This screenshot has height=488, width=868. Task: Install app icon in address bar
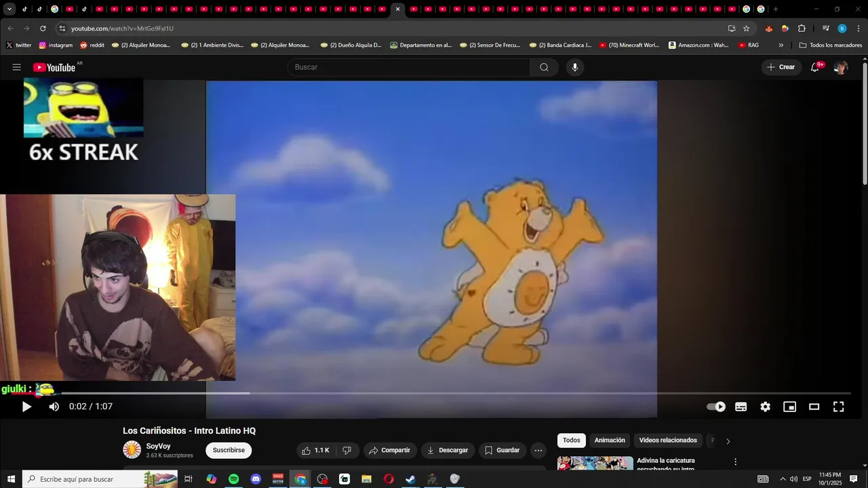(732, 28)
